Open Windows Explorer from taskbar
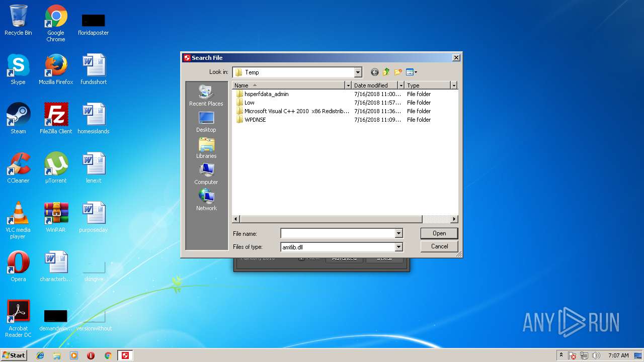The image size is (644, 362). tap(57, 355)
